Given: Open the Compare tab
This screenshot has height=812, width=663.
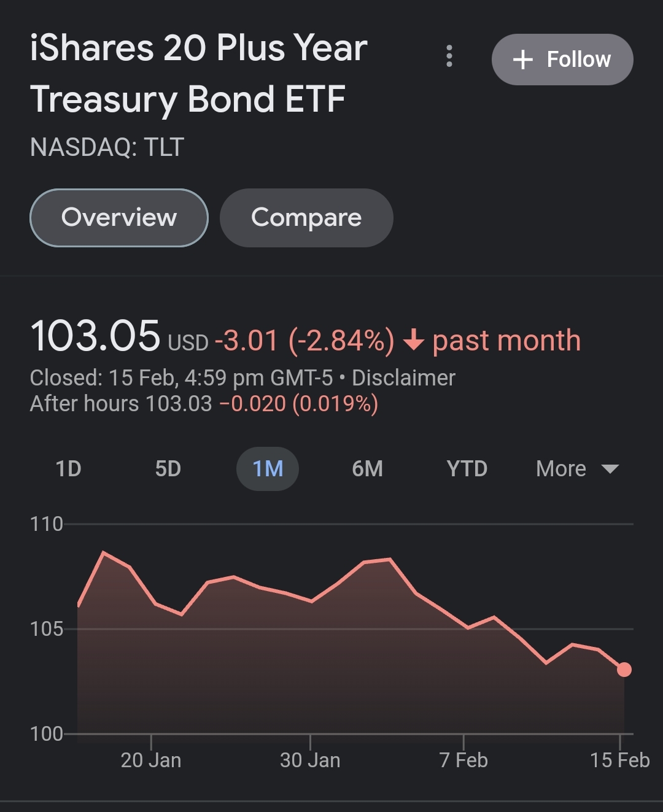Looking at the screenshot, I should point(306,218).
